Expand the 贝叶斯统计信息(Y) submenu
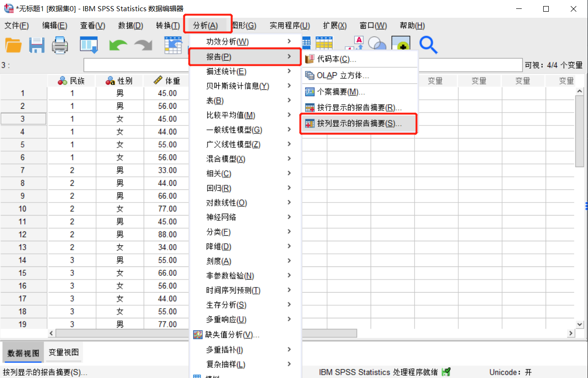 [245, 86]
